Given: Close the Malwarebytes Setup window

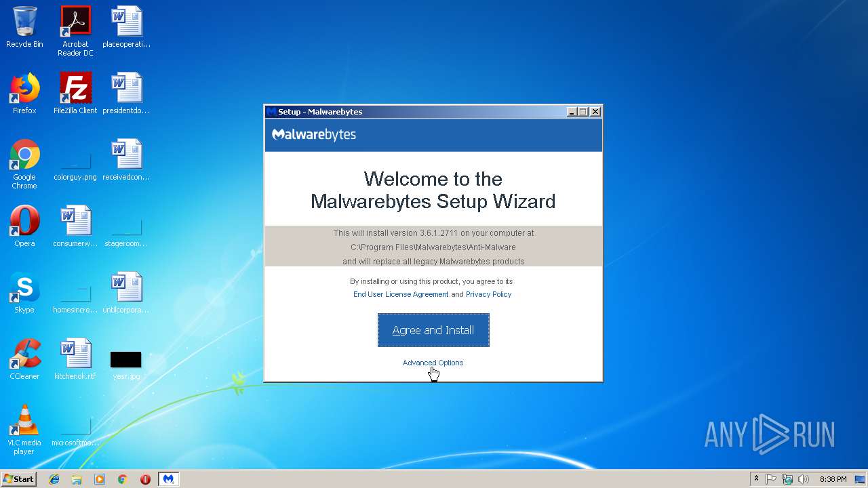Looking at the screenshot, I should click(x=595, y=112).
